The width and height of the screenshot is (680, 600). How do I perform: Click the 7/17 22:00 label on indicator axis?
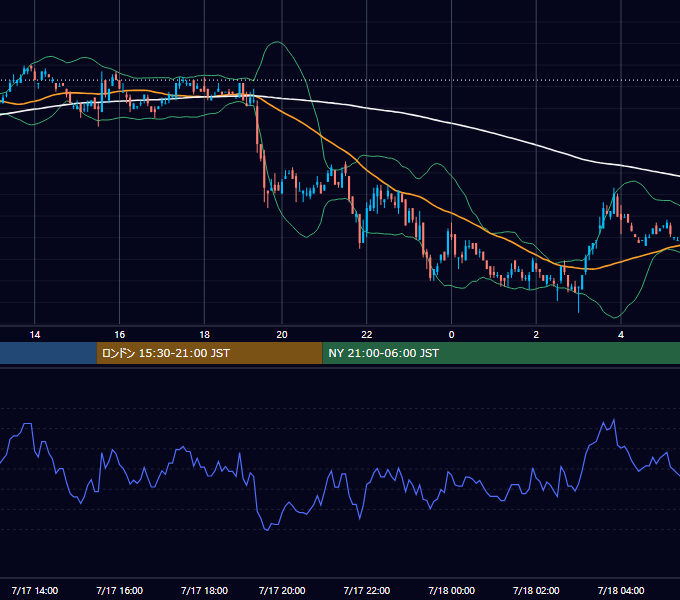(367, 590)
